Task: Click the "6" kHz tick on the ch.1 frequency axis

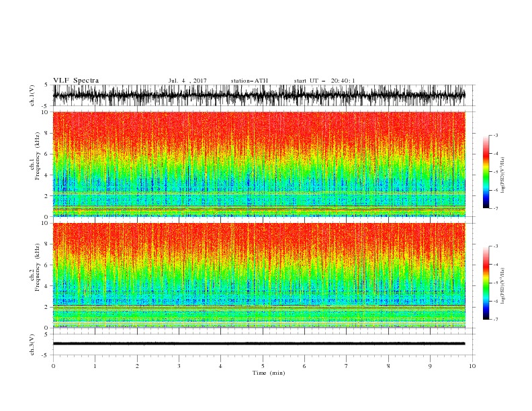Action: (x=46, y=154)
